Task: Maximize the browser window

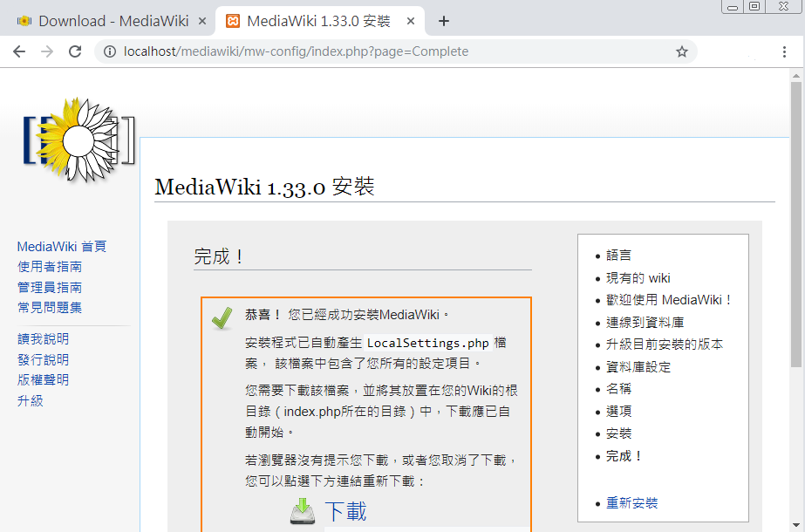Action: (x=754, y=6)
